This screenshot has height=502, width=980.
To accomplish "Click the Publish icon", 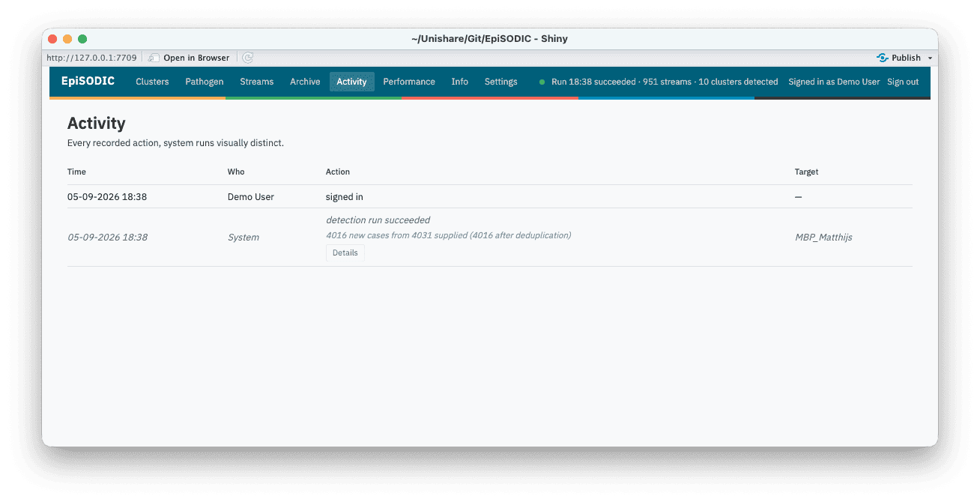I will click(883, 58).
